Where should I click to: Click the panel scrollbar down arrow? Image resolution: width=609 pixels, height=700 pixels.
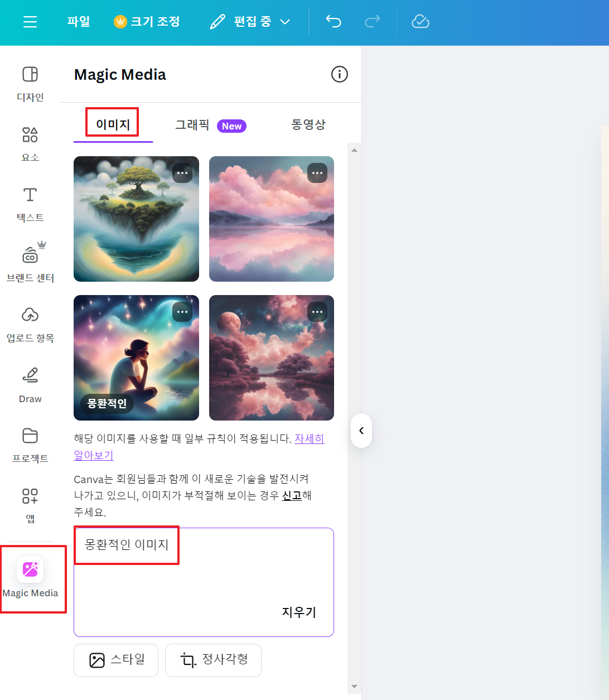point(354,687)
